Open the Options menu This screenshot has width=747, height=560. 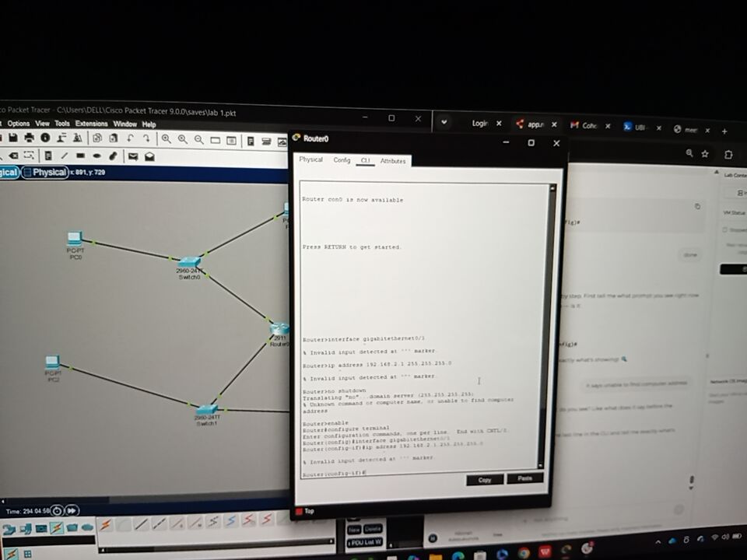tap(18, 124)
